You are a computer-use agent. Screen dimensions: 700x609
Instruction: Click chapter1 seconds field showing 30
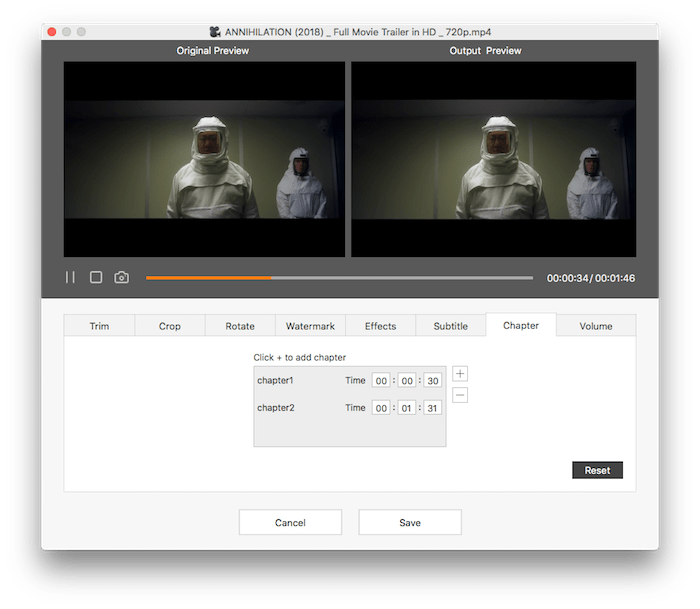click(x=432, y=380)
